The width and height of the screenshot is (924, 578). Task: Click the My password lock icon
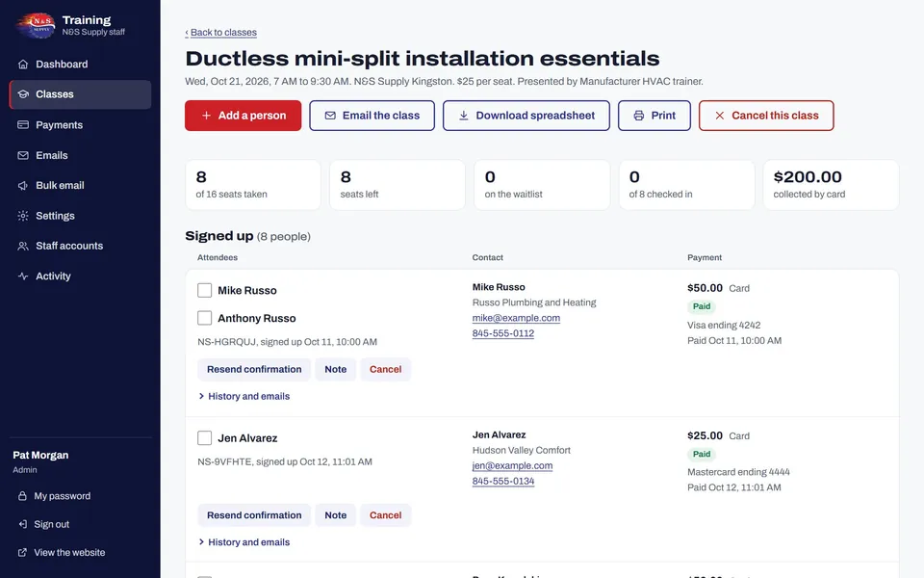pyautogui.click(x=22, y=496)
